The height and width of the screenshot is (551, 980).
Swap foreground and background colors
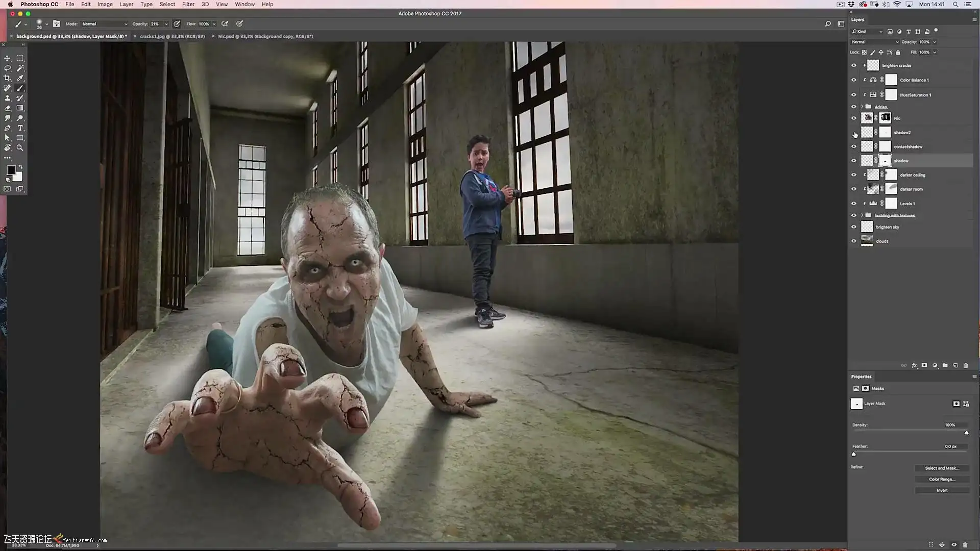[x=20, y=167]
